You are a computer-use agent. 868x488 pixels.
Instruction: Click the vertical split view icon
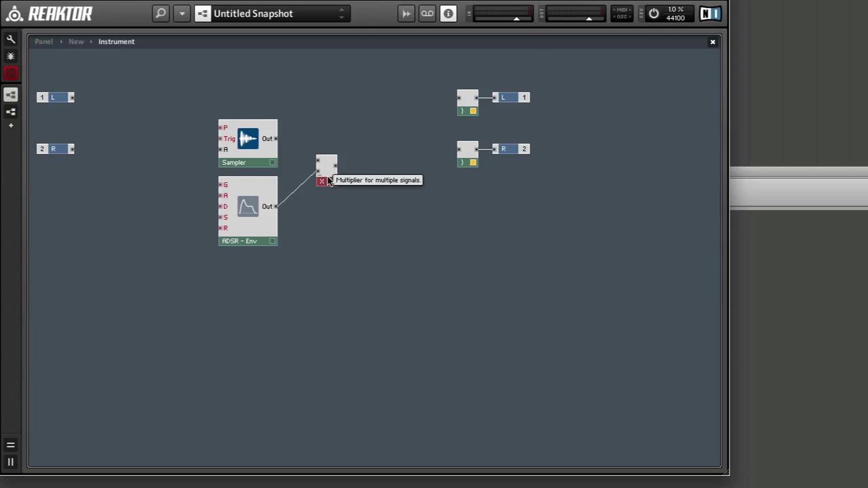pyautogui.click(x=11, y=462)
